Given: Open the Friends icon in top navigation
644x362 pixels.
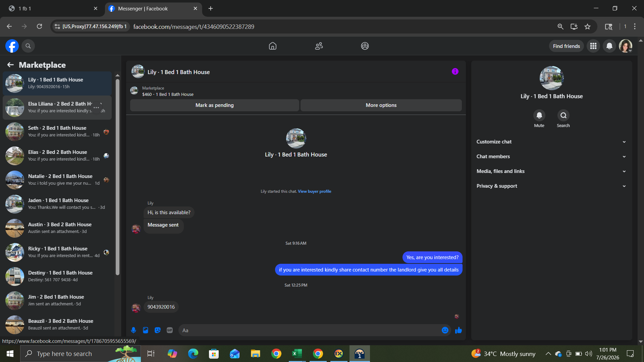Looking at the screenshot, I should 319,46.
